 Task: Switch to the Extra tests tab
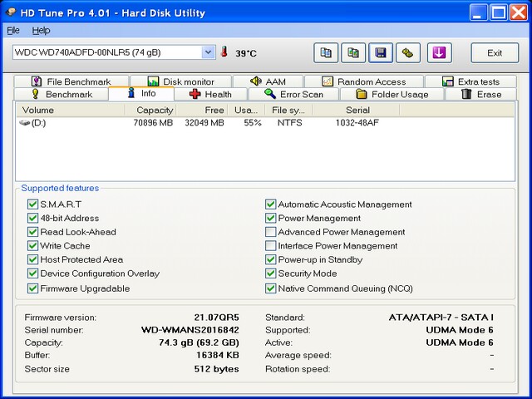pos(471,81)
